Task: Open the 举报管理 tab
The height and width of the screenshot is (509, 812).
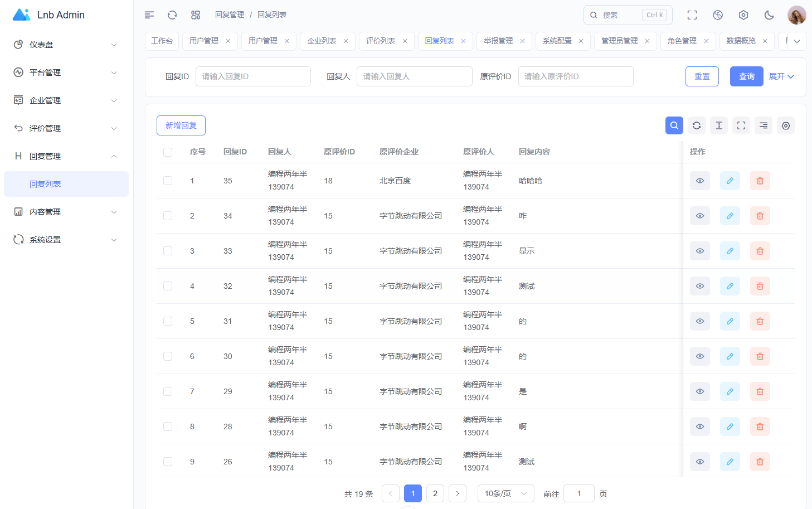Action: (498, 41)
